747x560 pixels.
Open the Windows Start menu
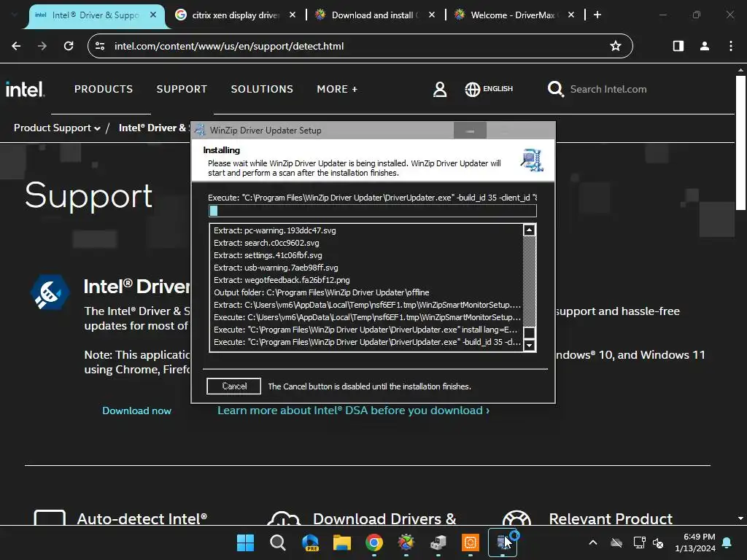(x=245, y=542)
